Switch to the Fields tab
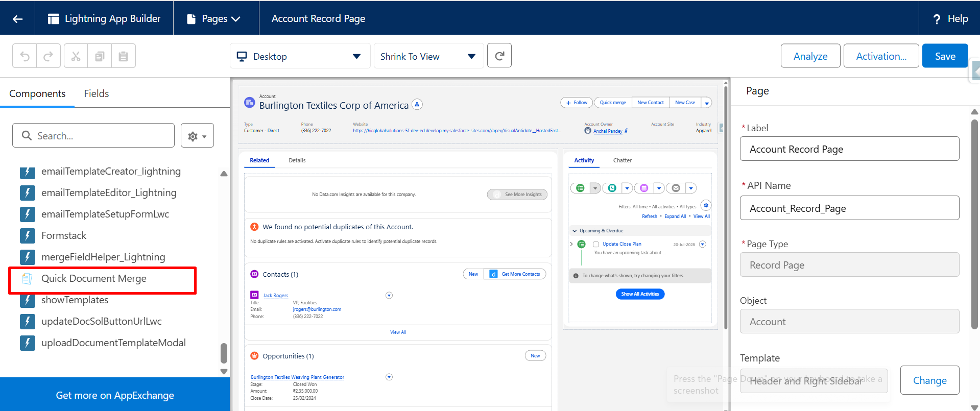 97,93
